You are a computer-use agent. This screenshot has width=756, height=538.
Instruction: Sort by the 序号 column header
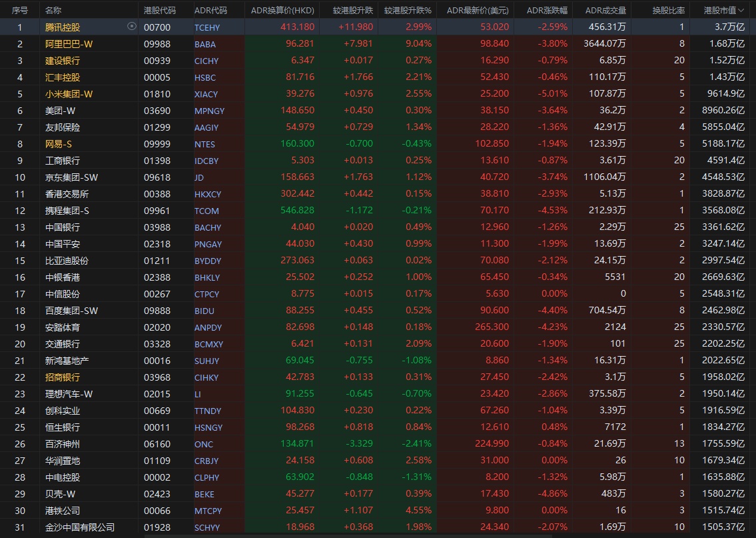(x=20, y=11)
